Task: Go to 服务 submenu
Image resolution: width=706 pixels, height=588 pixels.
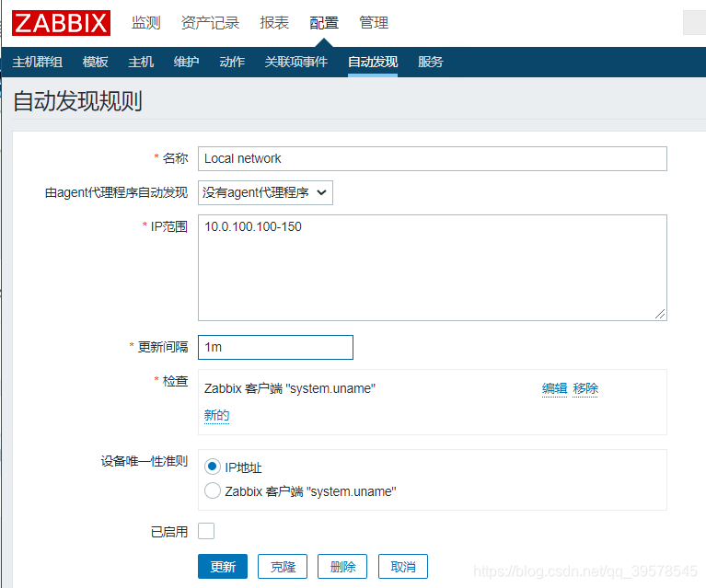Action: (x=431, y=62)
